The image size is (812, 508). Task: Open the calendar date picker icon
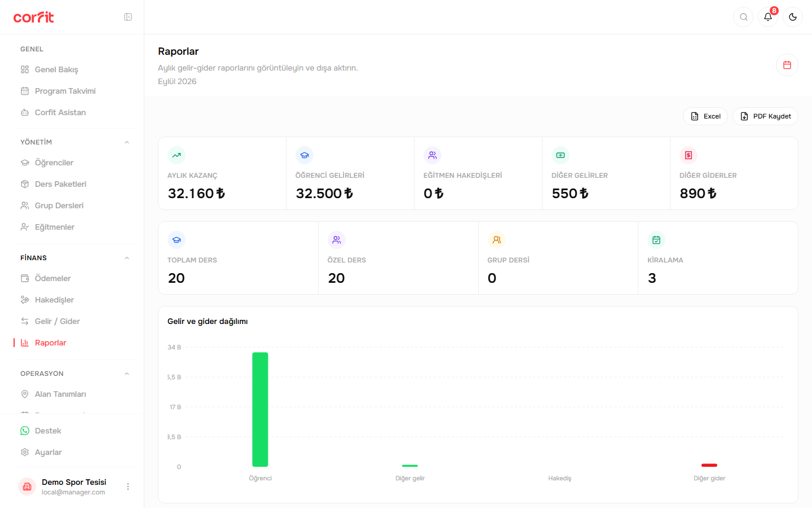point(787,65)
